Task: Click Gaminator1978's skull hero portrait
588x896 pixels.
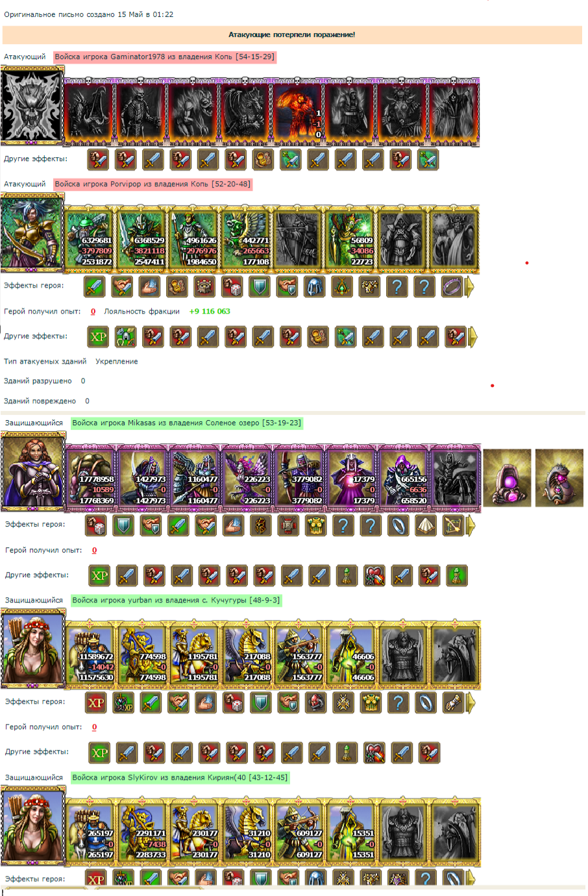Action: pos(32,105)
